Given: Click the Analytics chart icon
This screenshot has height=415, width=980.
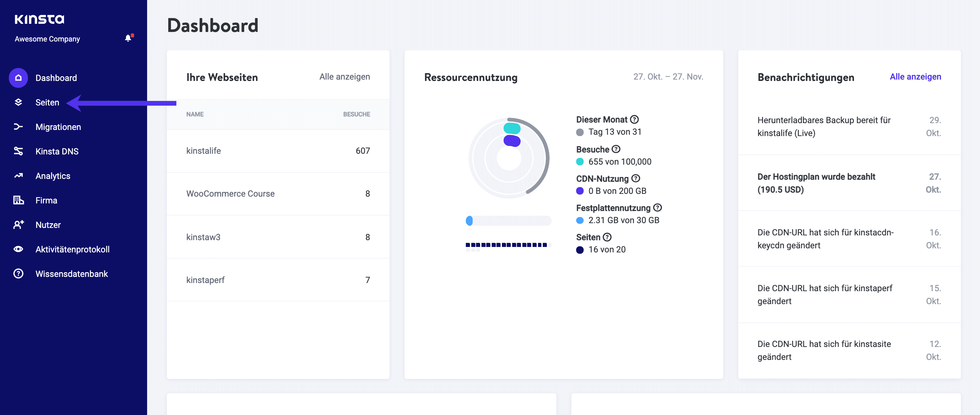Looking at the screenshot, I should [18, 176].
